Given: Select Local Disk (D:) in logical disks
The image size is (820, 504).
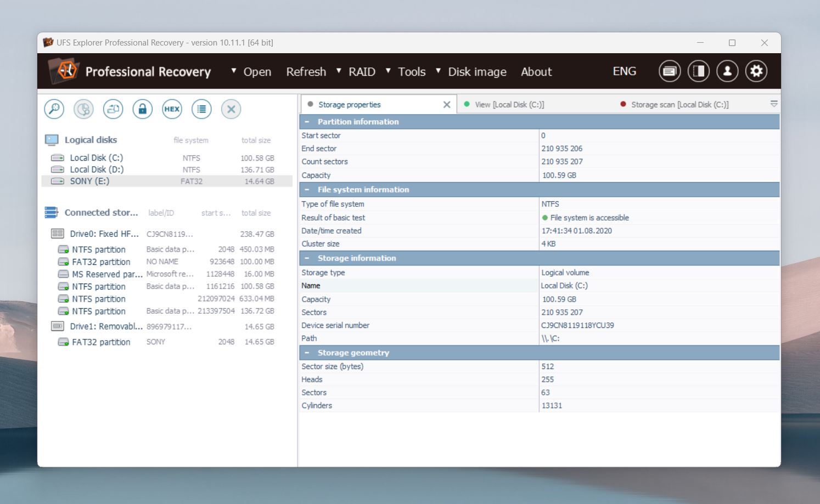Looking at the screenshot, I should 167,169.
